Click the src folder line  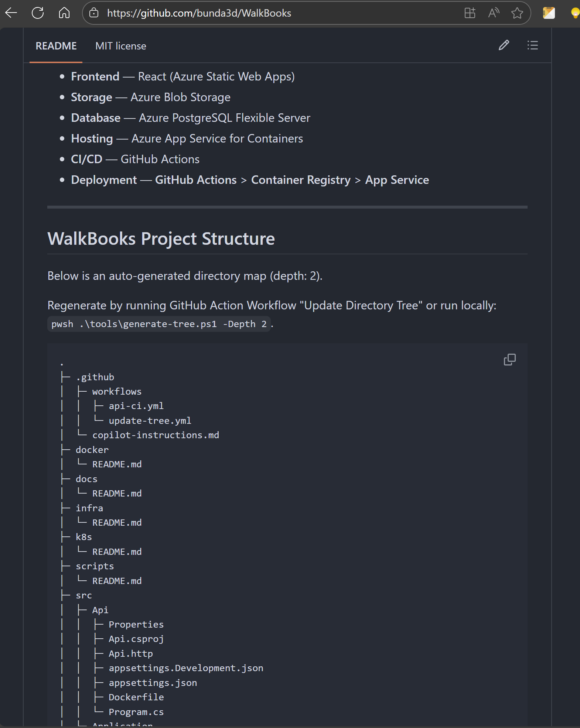click(84, 595)
